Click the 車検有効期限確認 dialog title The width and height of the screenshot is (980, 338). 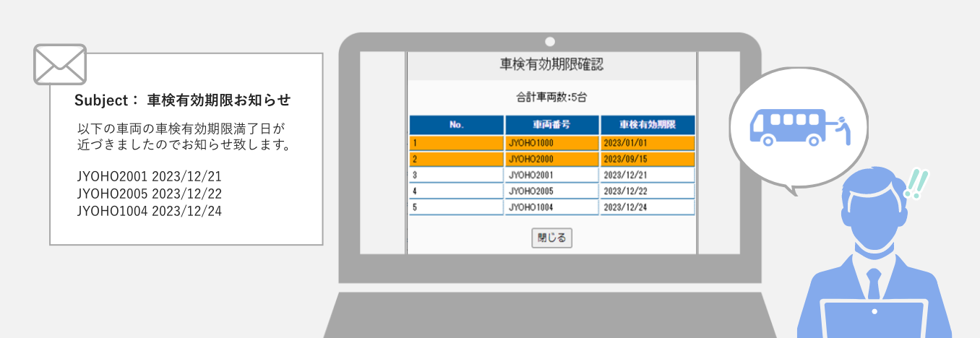pyautogui.click(x=551, y=64)
